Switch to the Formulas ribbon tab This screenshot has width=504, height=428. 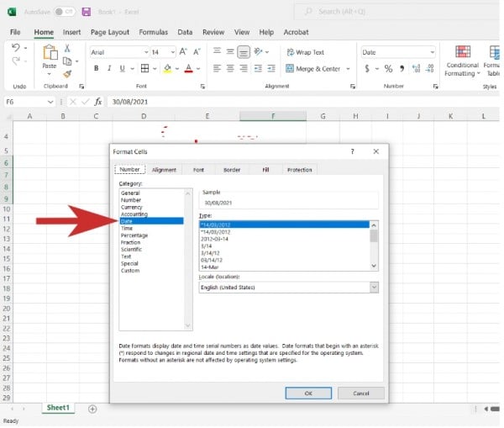pos(154,32)
